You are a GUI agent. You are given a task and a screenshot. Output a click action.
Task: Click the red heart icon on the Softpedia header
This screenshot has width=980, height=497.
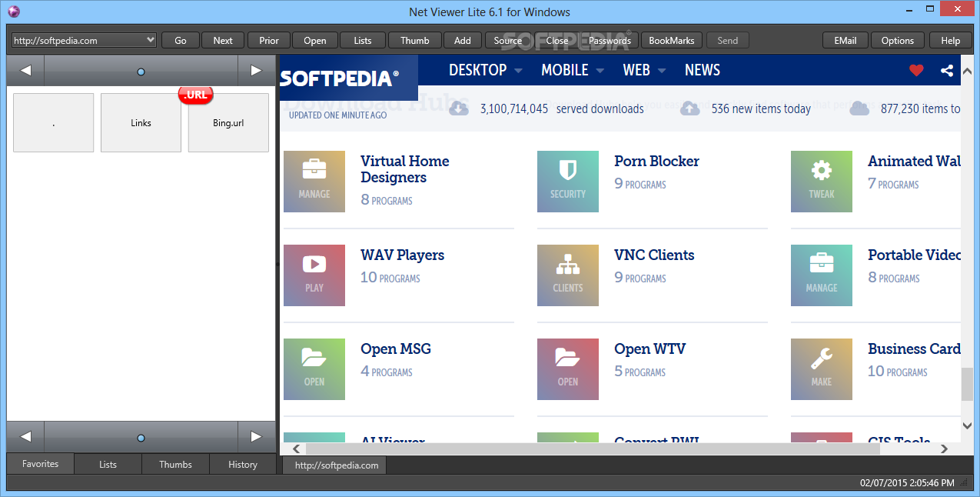coord(916,70)
